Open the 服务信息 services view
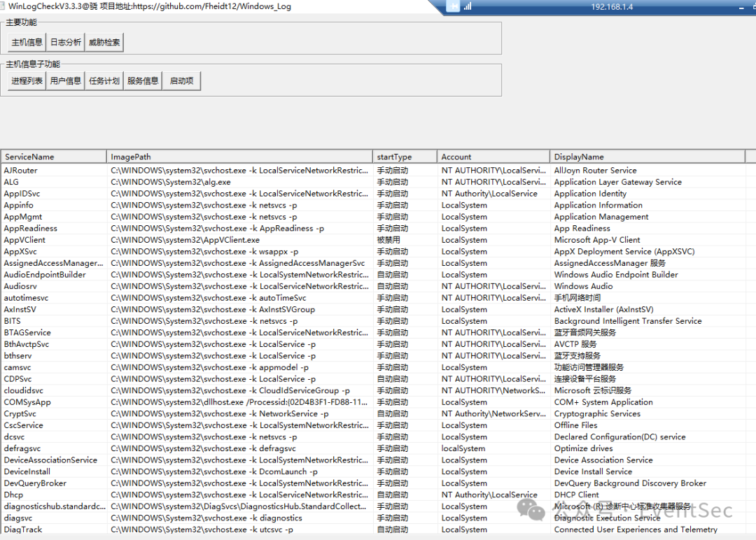The height and width of the screenshot is (540, 756). [x=143, y=81]
